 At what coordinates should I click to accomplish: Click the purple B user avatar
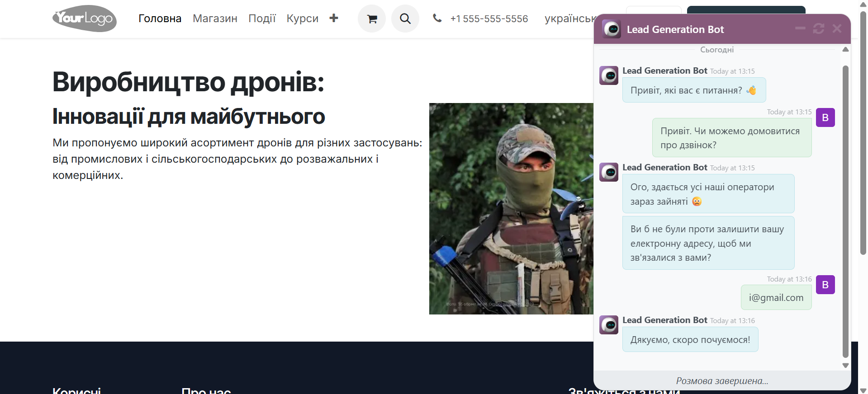(825, 117)
